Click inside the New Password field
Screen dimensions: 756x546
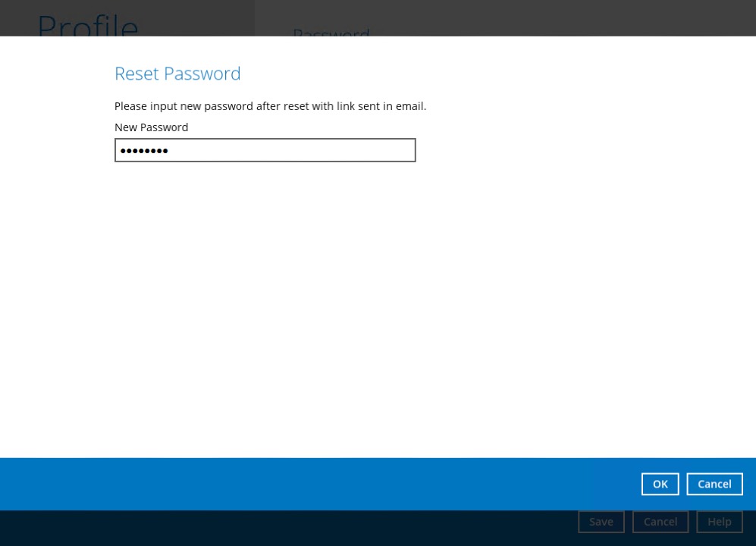pos(265,149)
